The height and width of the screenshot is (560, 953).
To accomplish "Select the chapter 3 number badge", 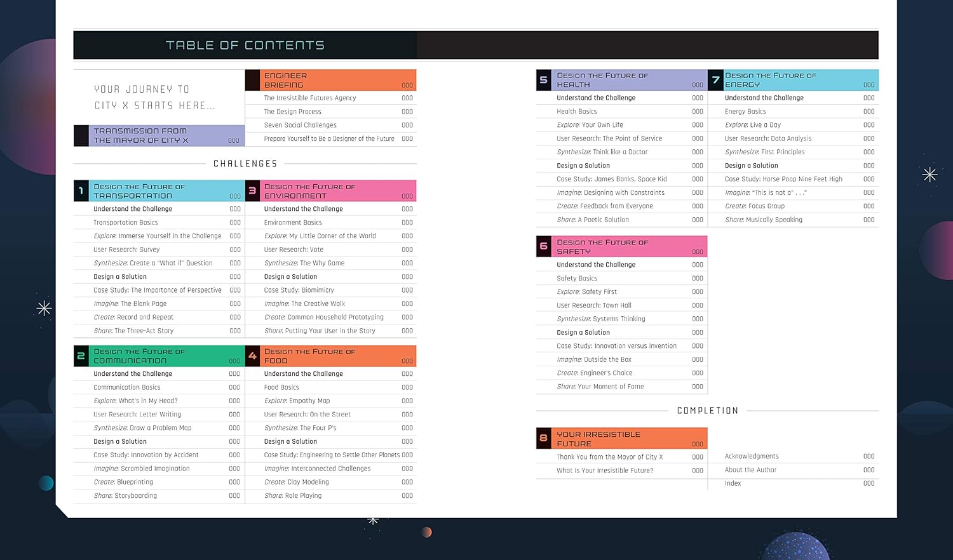I will [x=252, y=191].
